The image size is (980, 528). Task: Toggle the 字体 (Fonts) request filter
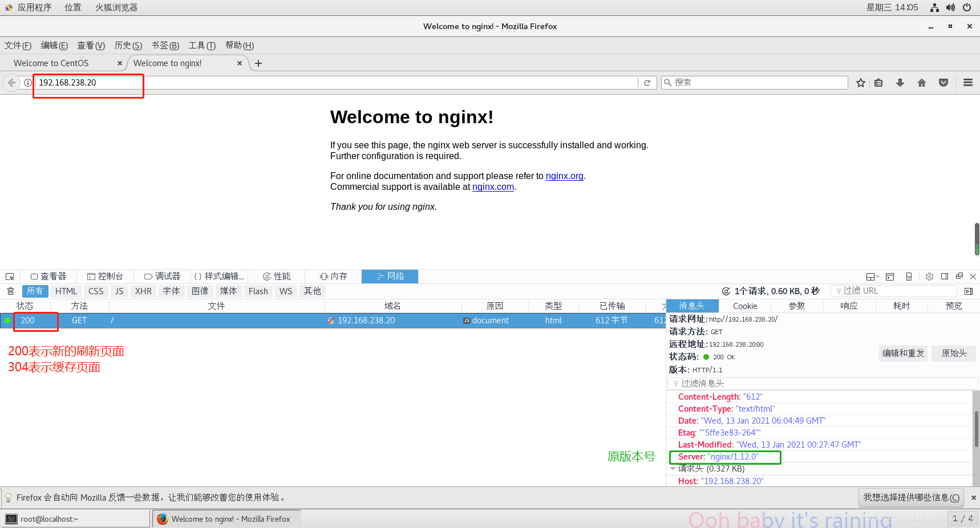(171, 291)
